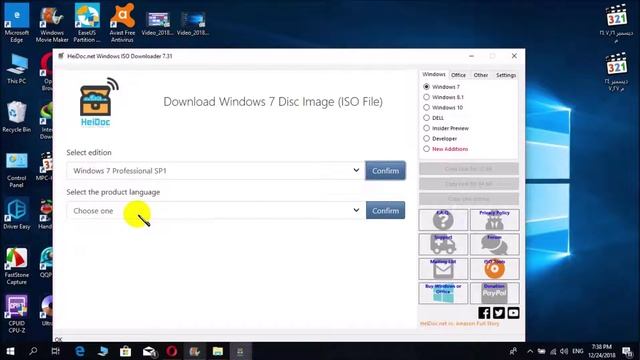Select the DELL radio button
The image size is (640, 360).
click(426, 118)
